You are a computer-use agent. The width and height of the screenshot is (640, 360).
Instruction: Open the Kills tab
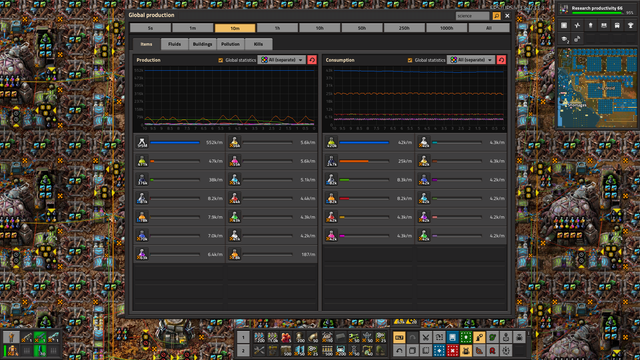click(258, 44)
